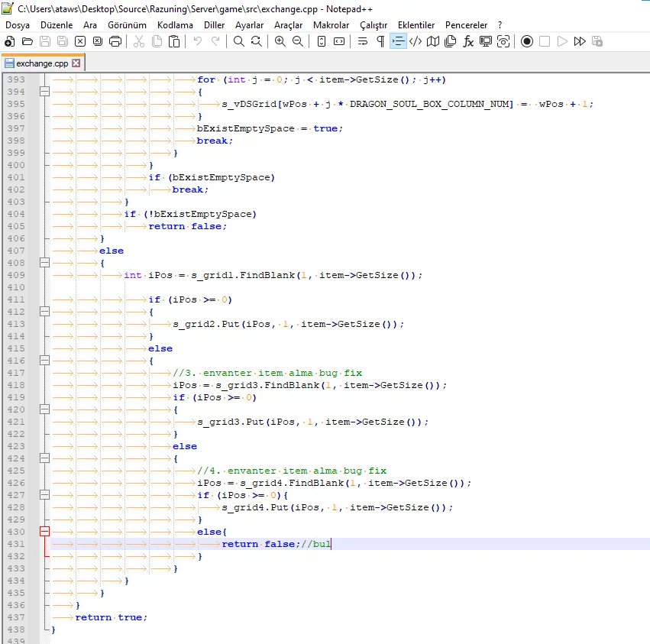Toggle show all characters pilcrow icon

[380, 41]
